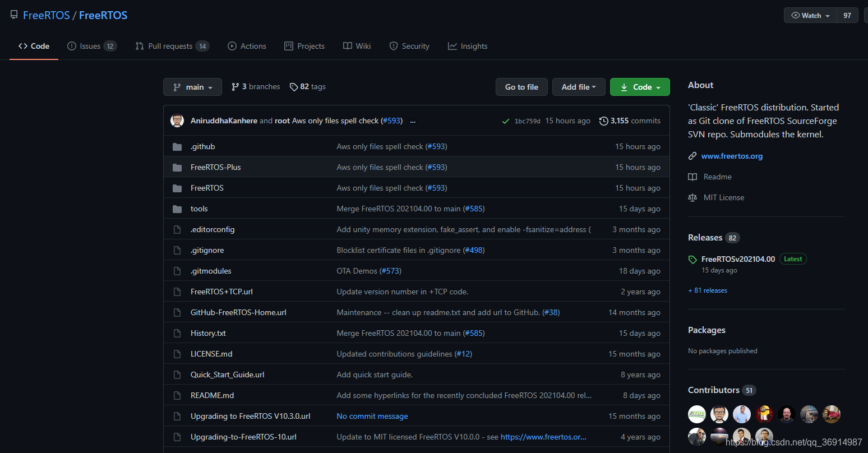Open GitHub-FreeRTOS-Home.url file
Viewport: 868px width, 453px height.
[x=238, y=313]
